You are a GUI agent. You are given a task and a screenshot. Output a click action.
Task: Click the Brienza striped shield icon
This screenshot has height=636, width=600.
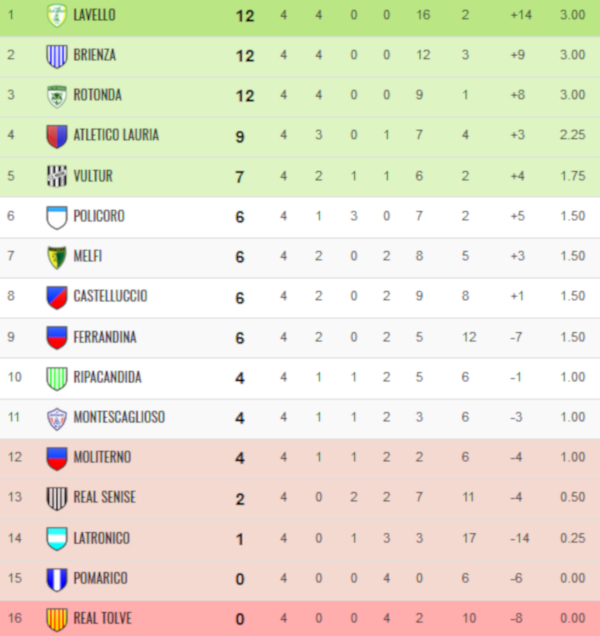point(57,56)
